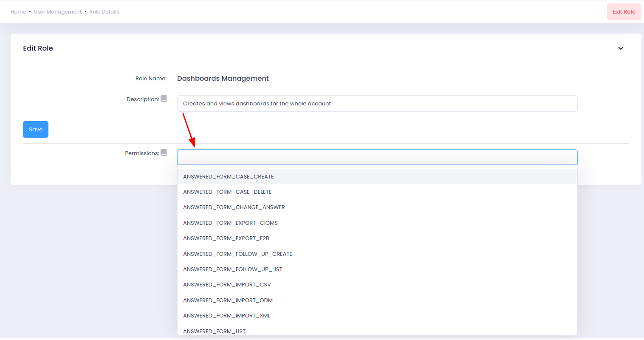644x340 pixels.
Task: Open the Permissions search dropdown field
Action: pyautogui.click(x=377, y=157)
